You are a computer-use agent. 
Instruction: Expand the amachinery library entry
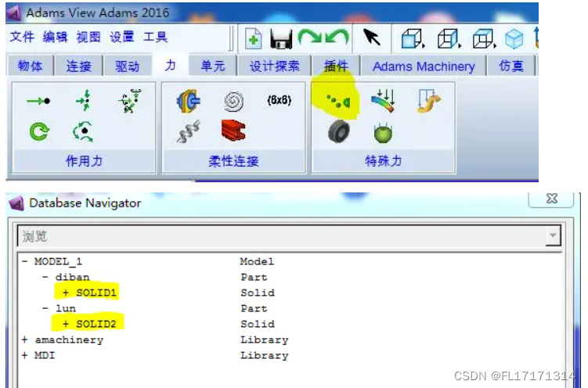[26, 339]
